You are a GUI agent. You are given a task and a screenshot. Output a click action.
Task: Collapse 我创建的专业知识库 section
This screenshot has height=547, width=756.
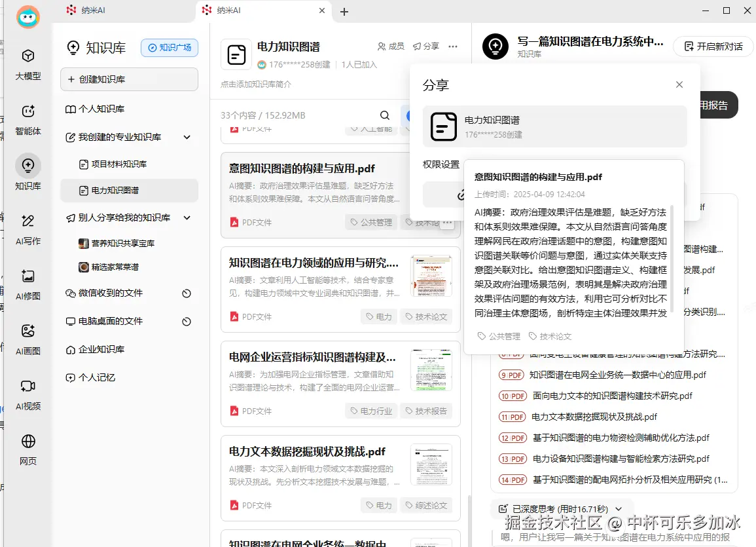pos(187,138)
